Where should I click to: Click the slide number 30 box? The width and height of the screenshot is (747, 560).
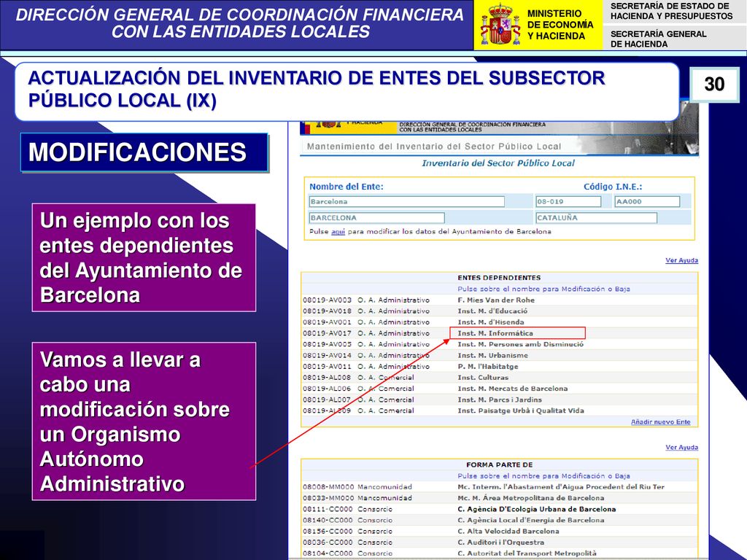714,85
